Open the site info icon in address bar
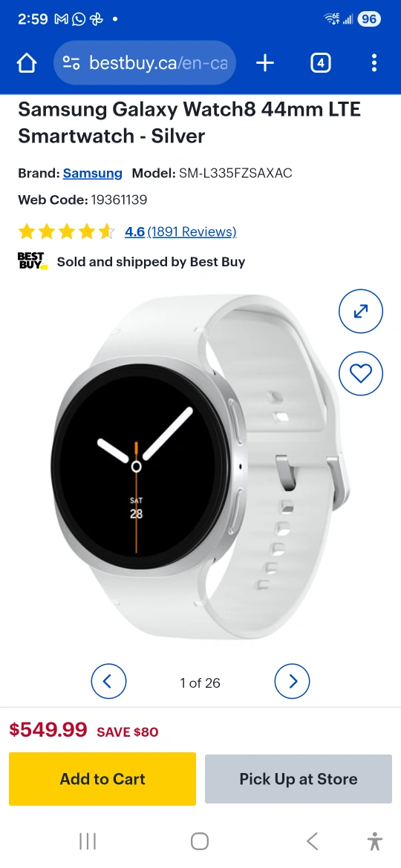Viewport: 401px width, 868px height. click(x=71, y=63)
